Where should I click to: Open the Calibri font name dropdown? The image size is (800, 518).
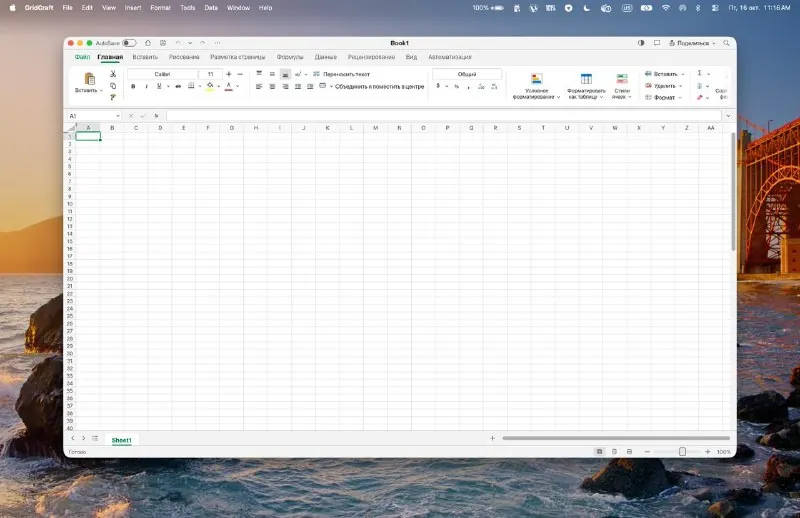point(162,74)
